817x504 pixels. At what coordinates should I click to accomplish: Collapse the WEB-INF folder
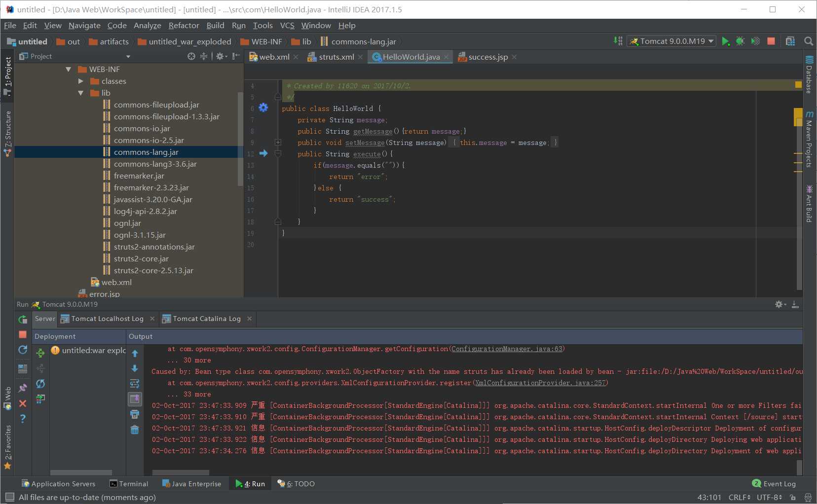click(x=69, y=69)
